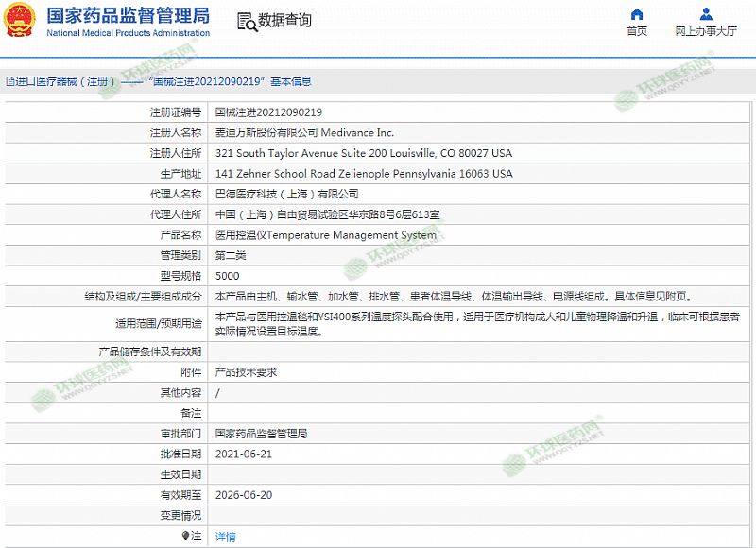Click registration number 国械注进20212090219 cell
The width and height of the screenshot is (756, 548).
(268, 111)
